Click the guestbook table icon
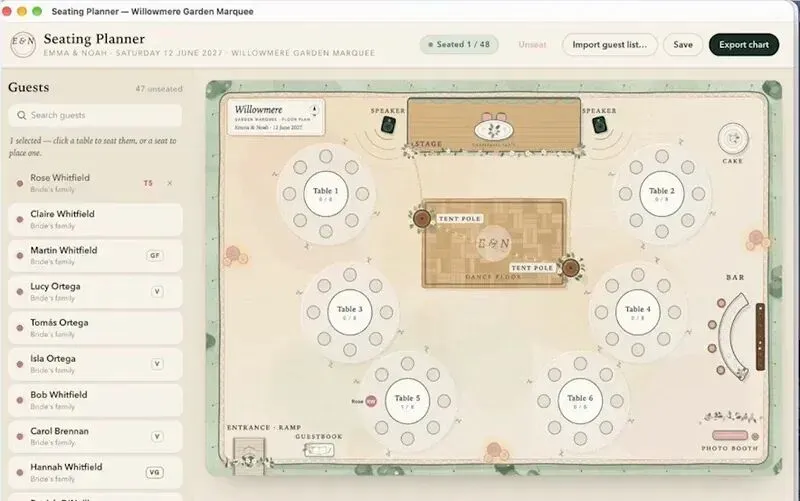 coord(319,450)
